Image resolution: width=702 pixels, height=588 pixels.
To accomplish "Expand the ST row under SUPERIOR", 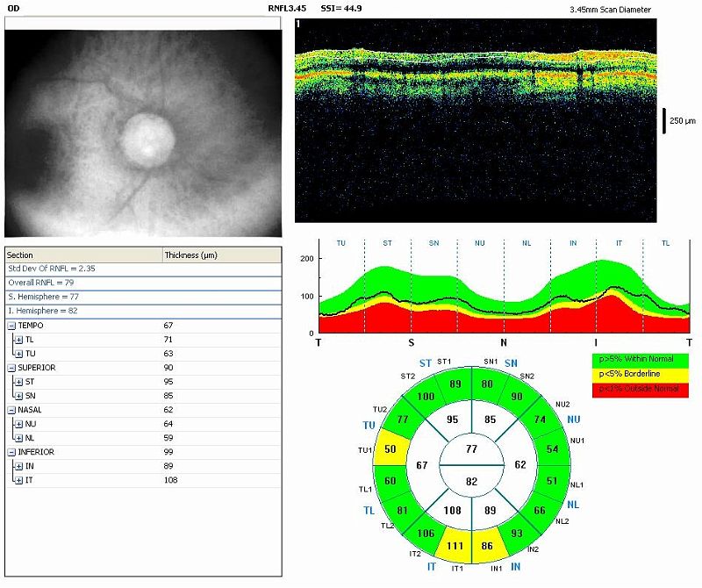I will point(19,382).
